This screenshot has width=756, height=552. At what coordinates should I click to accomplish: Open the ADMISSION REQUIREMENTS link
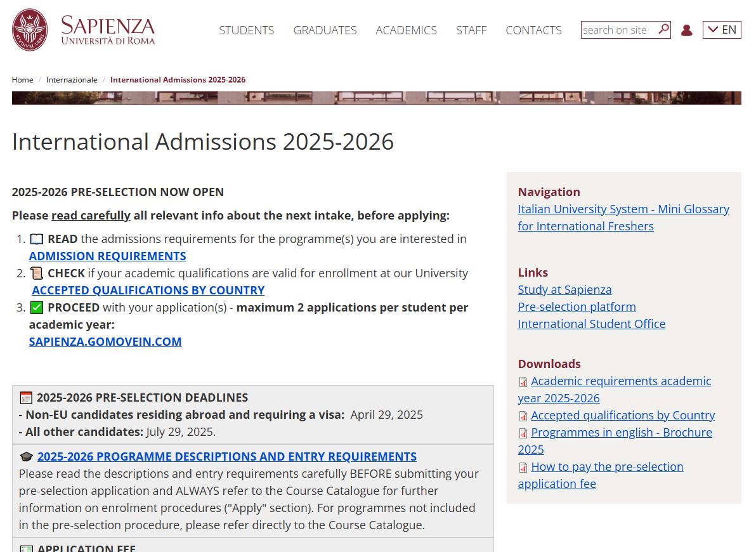tap(107, 256)
